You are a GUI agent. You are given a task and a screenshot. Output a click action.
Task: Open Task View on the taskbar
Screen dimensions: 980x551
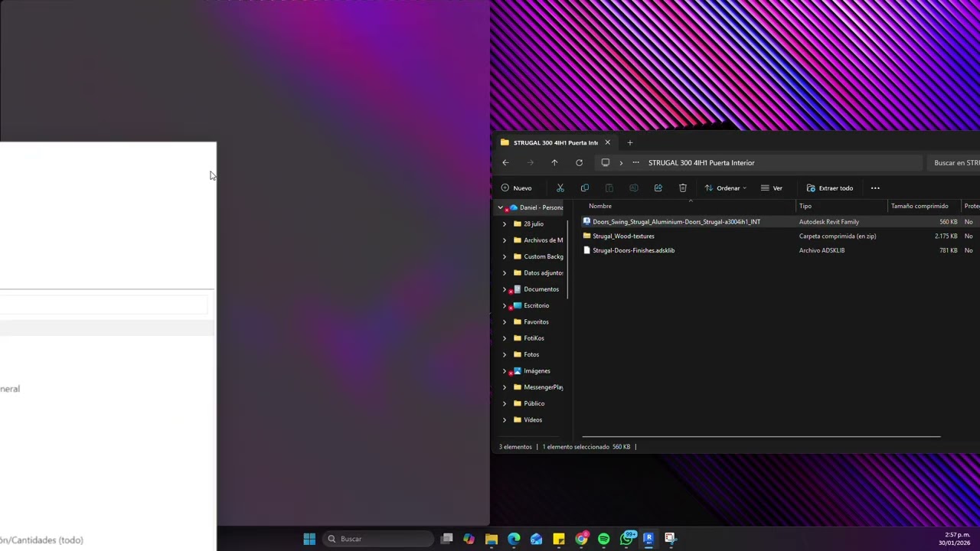[447, 539]
